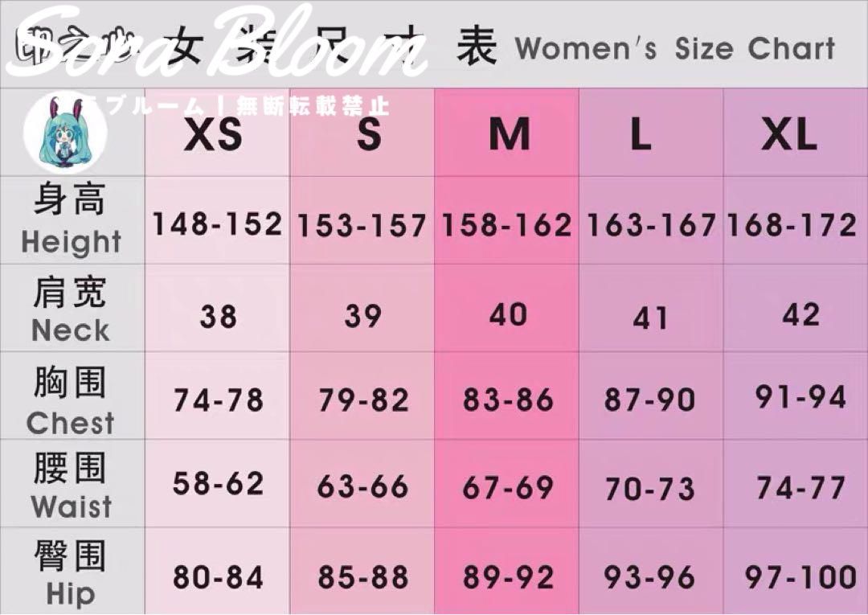Select the 158-162 height cell for M

pos(506,225)
